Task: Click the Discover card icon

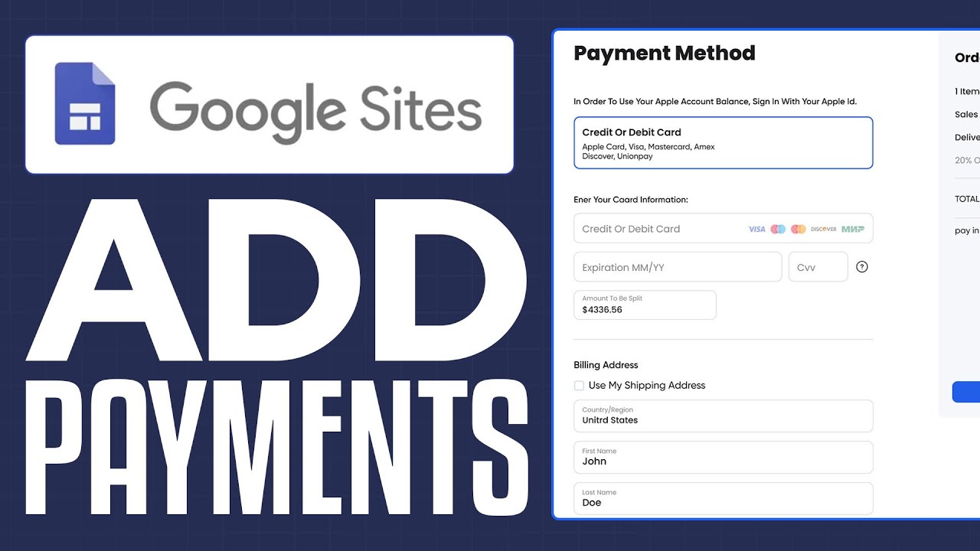Action: [x=824, y=229]
